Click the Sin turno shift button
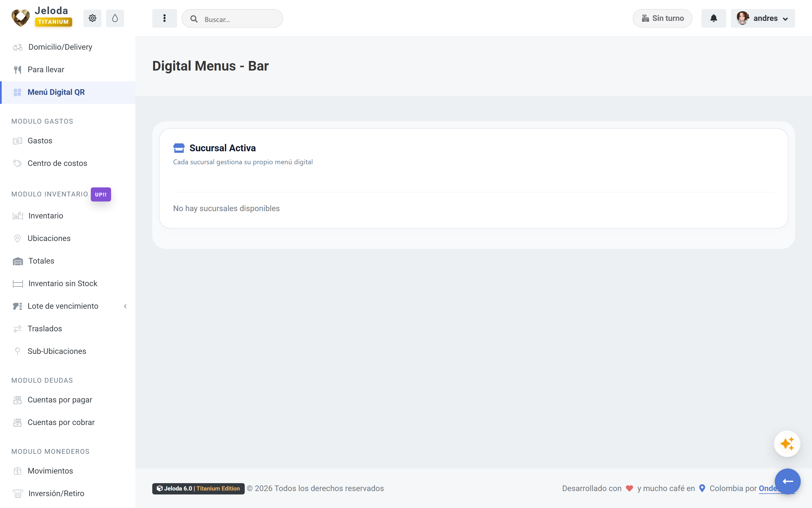 662,18
